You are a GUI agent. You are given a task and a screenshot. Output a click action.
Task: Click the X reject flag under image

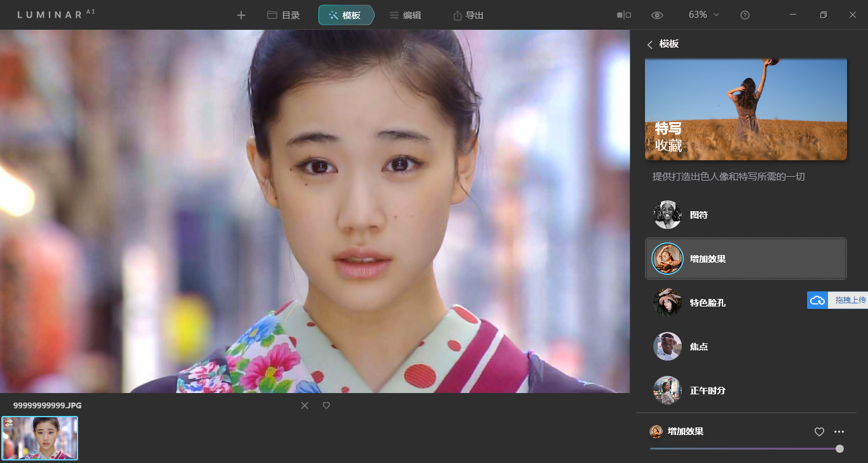pyautogui.click(x=304, y=405)
